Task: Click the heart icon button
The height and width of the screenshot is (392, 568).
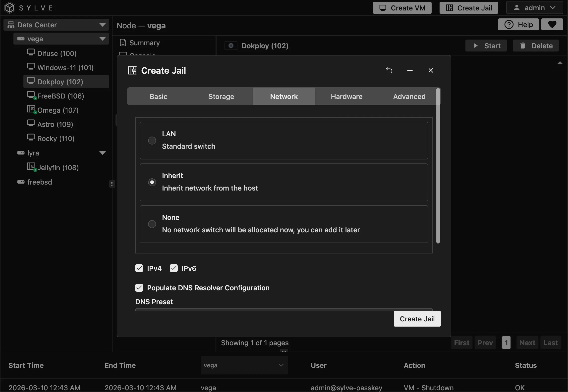Action: point(552,24)
